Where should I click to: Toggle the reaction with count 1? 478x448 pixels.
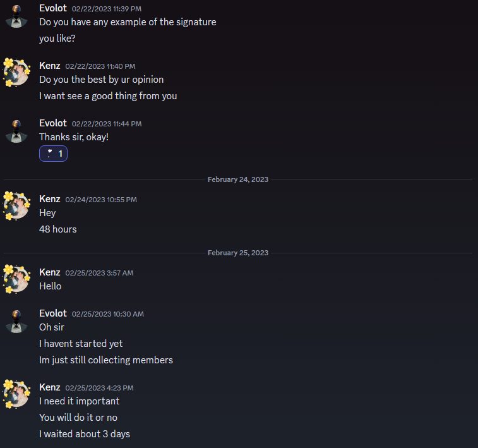pyautogui.click(x=53, y=154)
